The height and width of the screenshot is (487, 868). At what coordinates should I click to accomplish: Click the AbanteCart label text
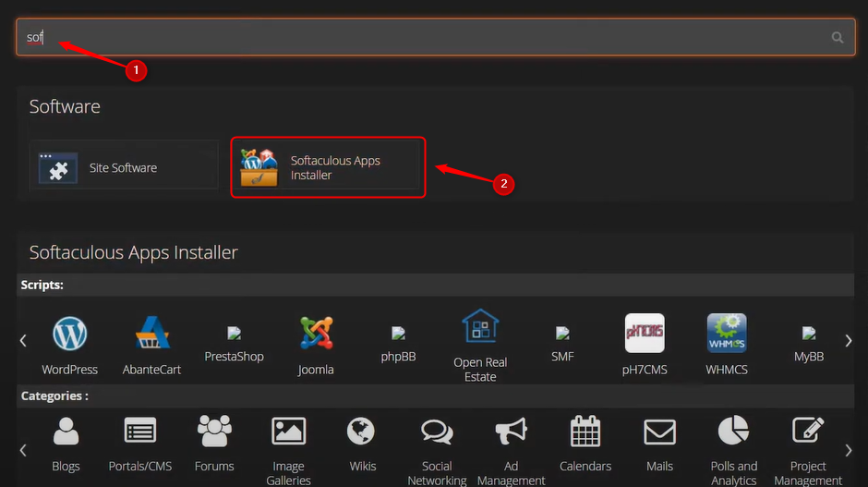[151, 370]
